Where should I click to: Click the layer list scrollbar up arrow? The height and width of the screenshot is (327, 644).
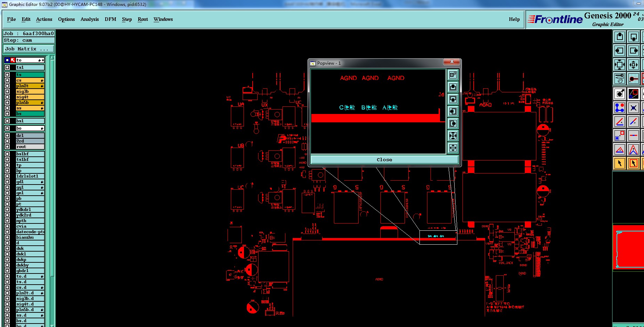(52, 58)
